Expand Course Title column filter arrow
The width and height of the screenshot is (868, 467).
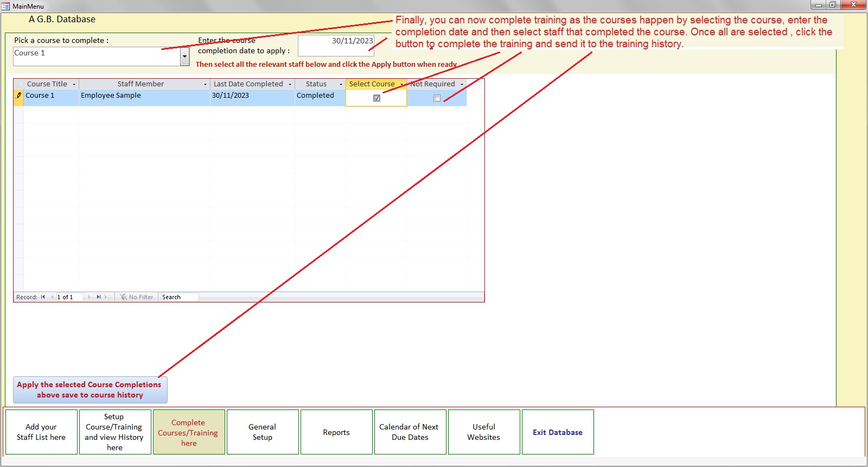coord(74,84)
